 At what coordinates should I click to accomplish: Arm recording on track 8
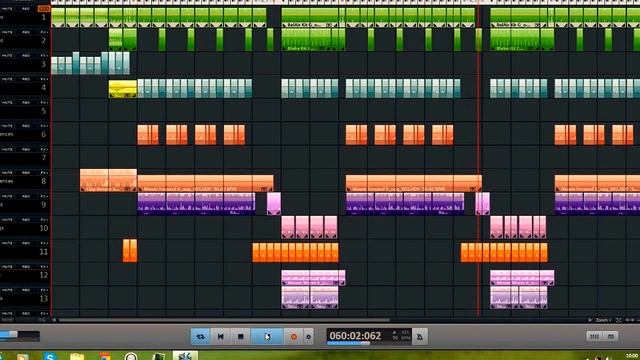(26, 173)
